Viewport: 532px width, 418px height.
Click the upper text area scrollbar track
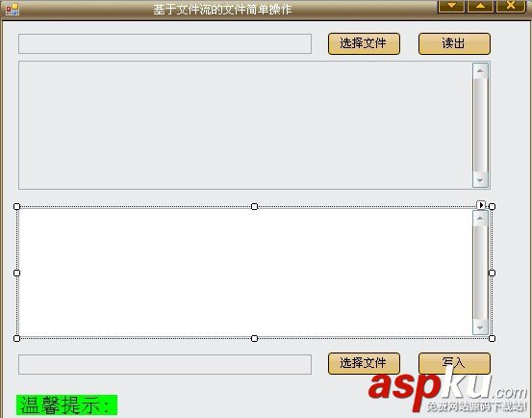point(480,125)
